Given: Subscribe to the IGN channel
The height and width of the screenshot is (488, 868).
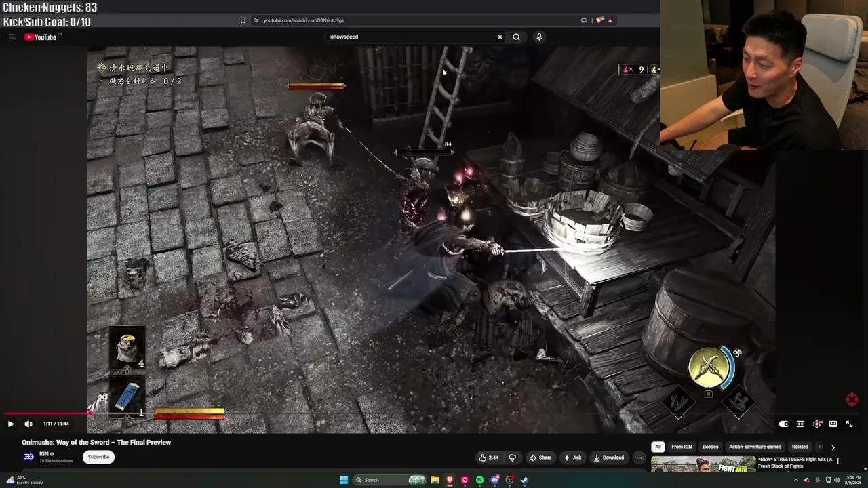Looking at the screenshot, I should tap(98, 457).
